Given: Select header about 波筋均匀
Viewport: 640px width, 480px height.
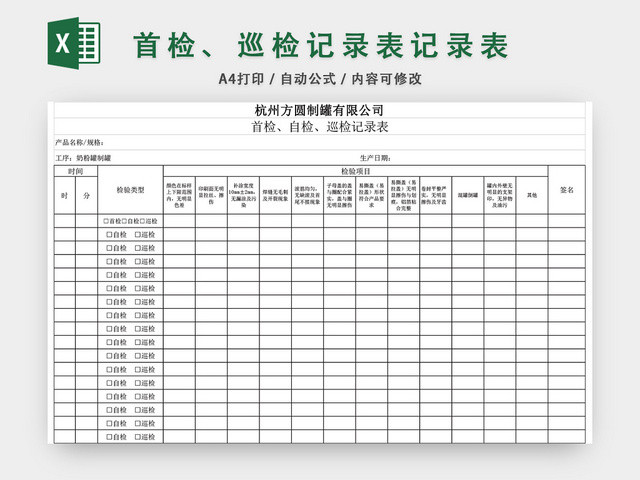Looking at the screenshot, I should point(307,196).
